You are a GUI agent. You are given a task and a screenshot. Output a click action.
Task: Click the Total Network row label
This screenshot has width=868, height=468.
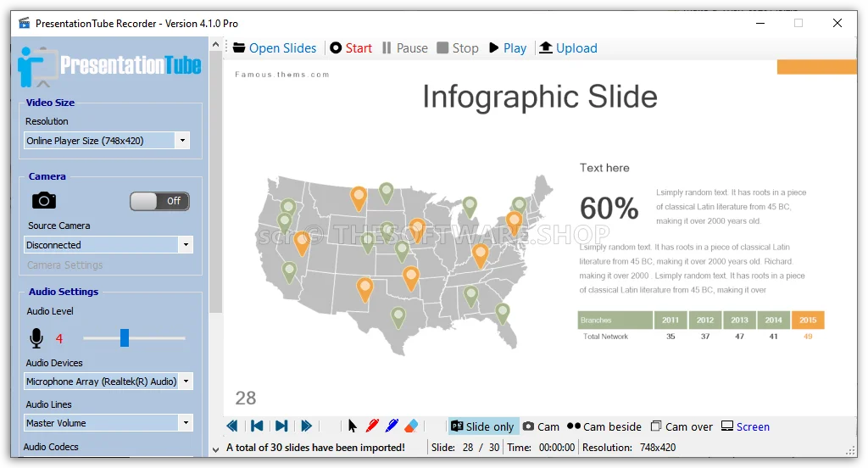(605, 337)
